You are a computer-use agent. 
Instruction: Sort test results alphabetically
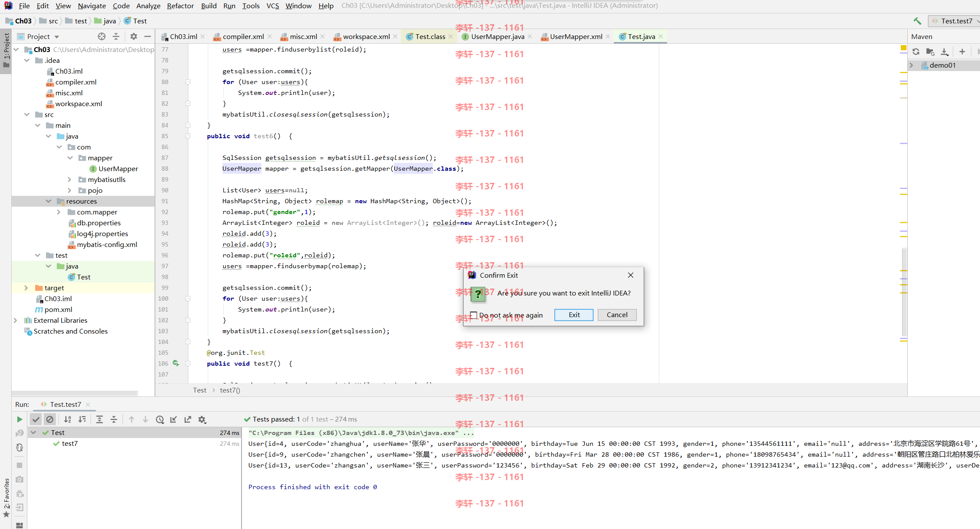pos(68,419)
